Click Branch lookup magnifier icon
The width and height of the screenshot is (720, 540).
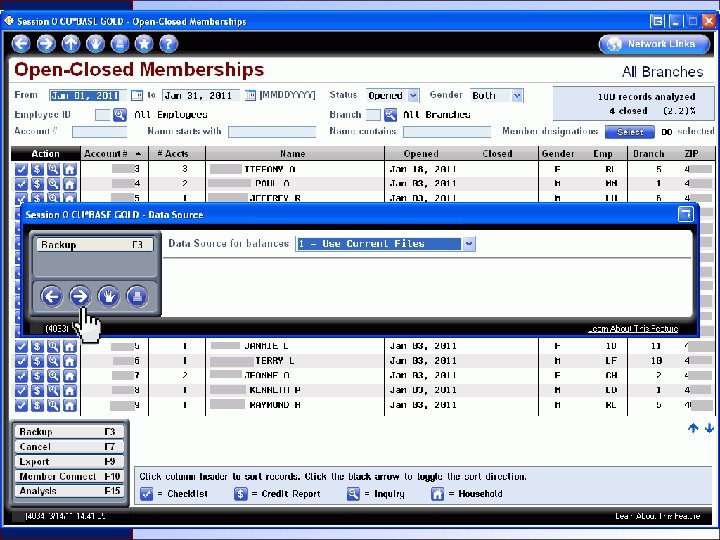(390, 114)
